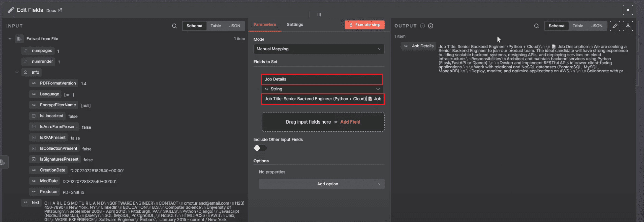Select the Job Details output tag
Viewport: 644px width, 222px height.
419,46
